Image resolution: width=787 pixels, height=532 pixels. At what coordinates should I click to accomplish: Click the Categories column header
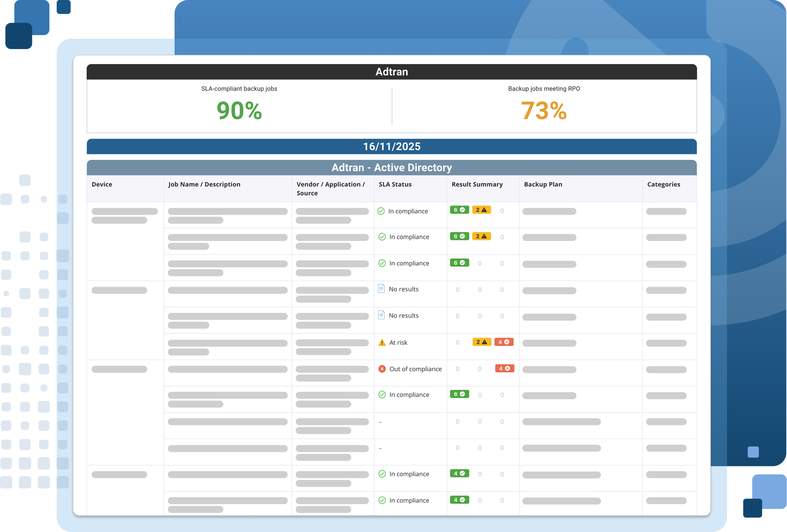663,184
